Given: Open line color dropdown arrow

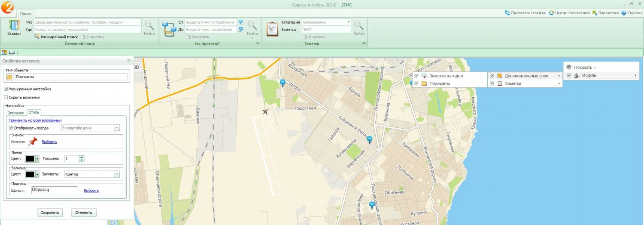Looking at the screenshot, I should click(37, 159).
